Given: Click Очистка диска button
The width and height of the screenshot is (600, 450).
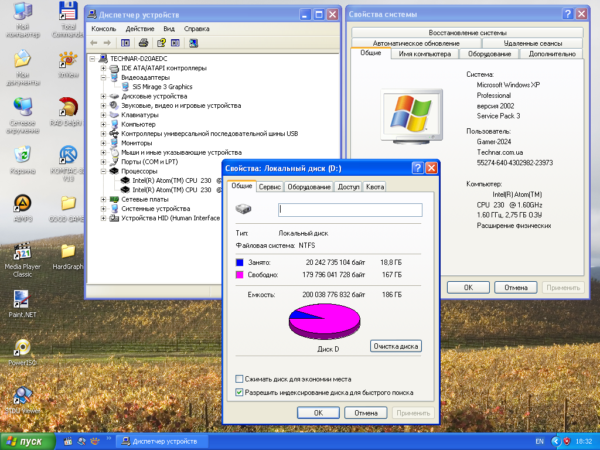Looking at the screenshot, I should click(396, 346).
